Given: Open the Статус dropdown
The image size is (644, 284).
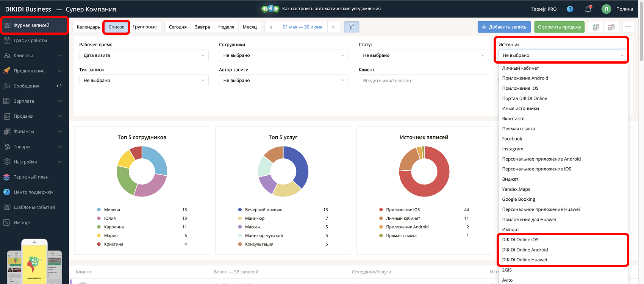Looking at the screenshot, I should pyautogui.click(x=423, y=55).
